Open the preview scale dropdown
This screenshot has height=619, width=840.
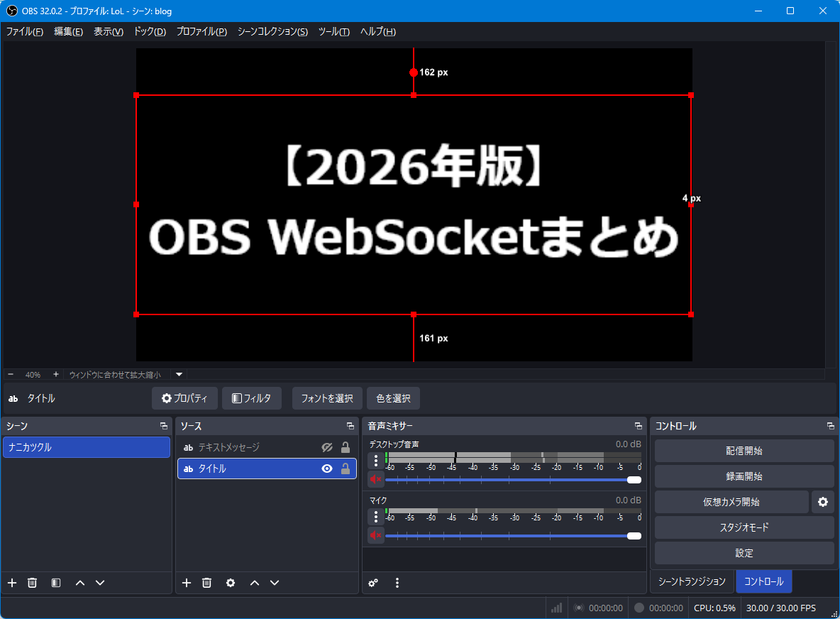pos(178,374)
